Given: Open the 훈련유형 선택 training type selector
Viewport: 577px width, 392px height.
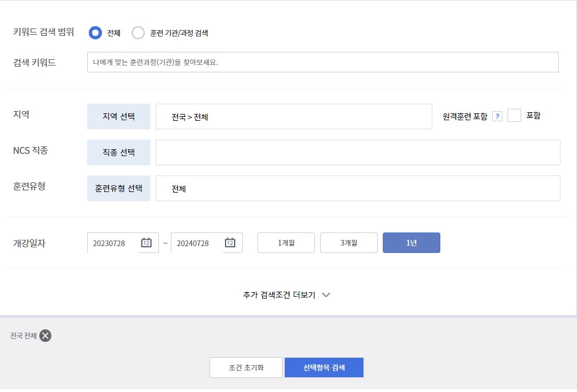Looking at the screenshot, I should (118, 188).
